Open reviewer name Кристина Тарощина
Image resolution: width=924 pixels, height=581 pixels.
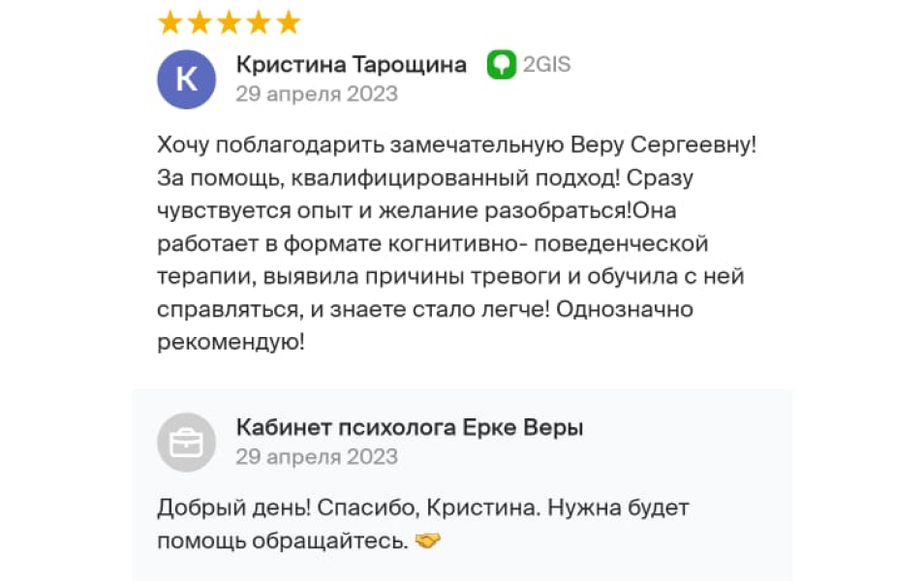click(x=352, y=64)
